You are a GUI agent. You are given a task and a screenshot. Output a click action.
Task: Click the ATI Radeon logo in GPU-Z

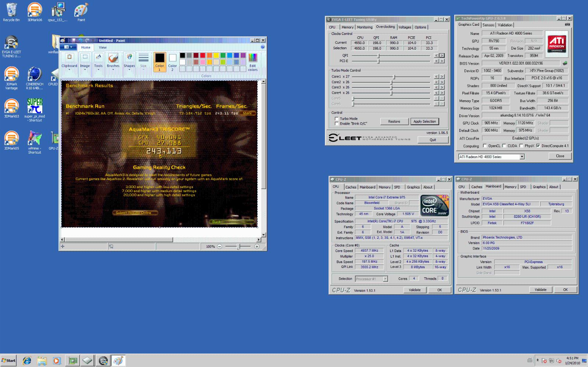point(556,44)
